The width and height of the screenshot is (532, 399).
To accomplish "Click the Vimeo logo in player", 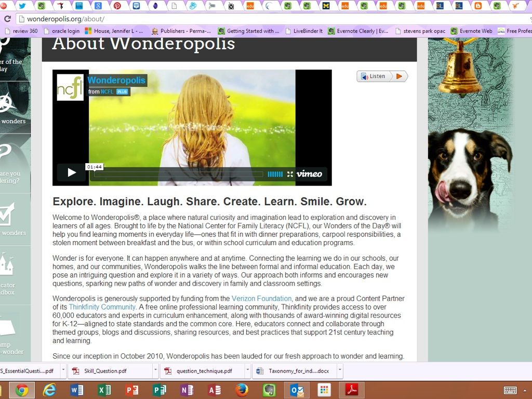I will 309,174.
